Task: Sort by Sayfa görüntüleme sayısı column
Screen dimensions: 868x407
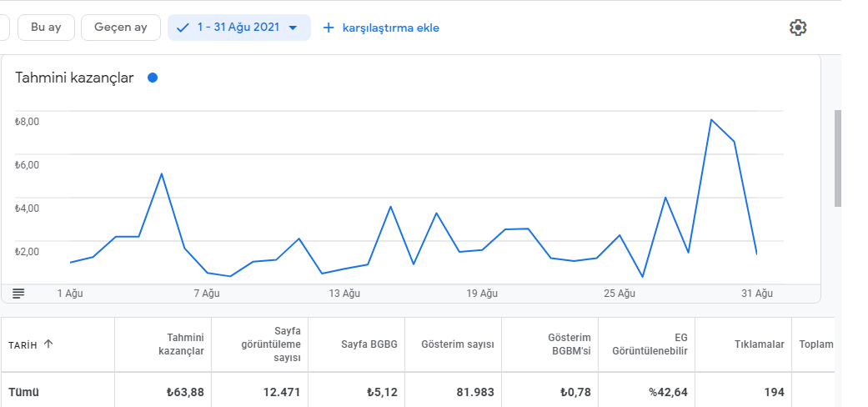Action: click(270, 344)
